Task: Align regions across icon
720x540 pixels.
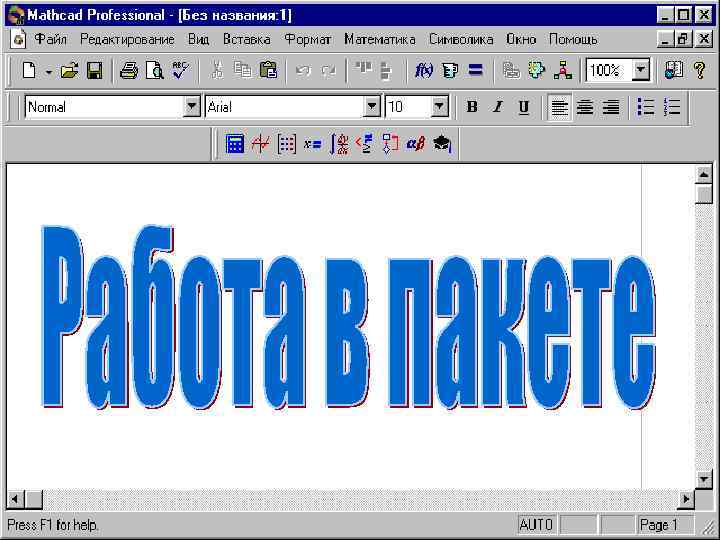Action: (363, 69)
